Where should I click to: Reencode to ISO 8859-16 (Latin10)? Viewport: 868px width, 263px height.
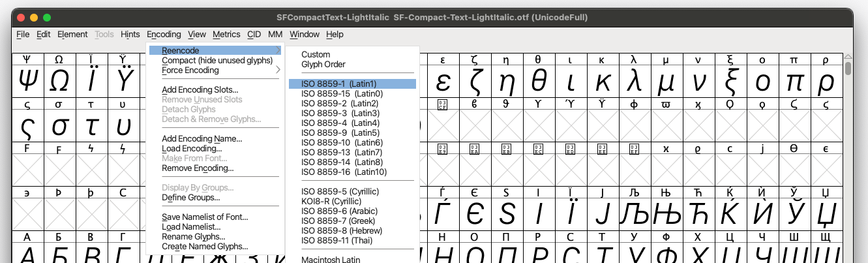[x=352, y=172]
